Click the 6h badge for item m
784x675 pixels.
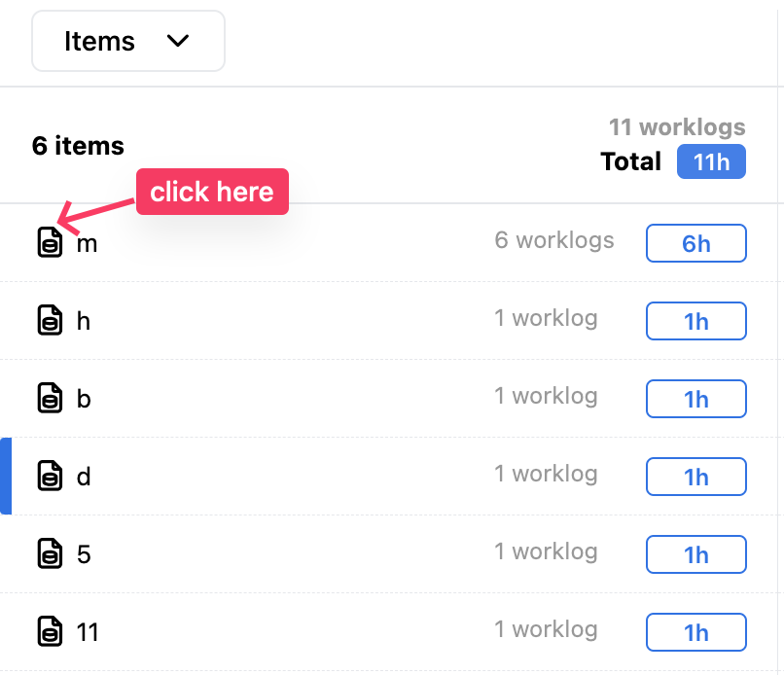coord(695,243)
